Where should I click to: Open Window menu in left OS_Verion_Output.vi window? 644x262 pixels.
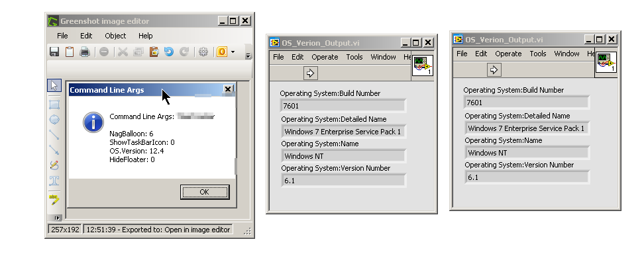[383, 57]
